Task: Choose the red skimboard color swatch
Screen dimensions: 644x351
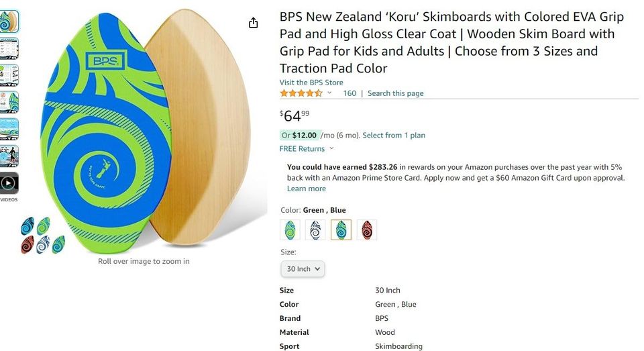Action: [367, 230]
